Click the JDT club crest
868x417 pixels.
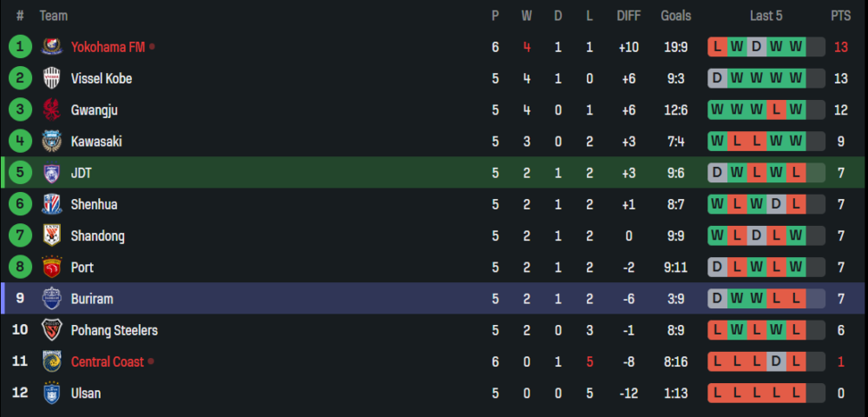coord(50,173)
